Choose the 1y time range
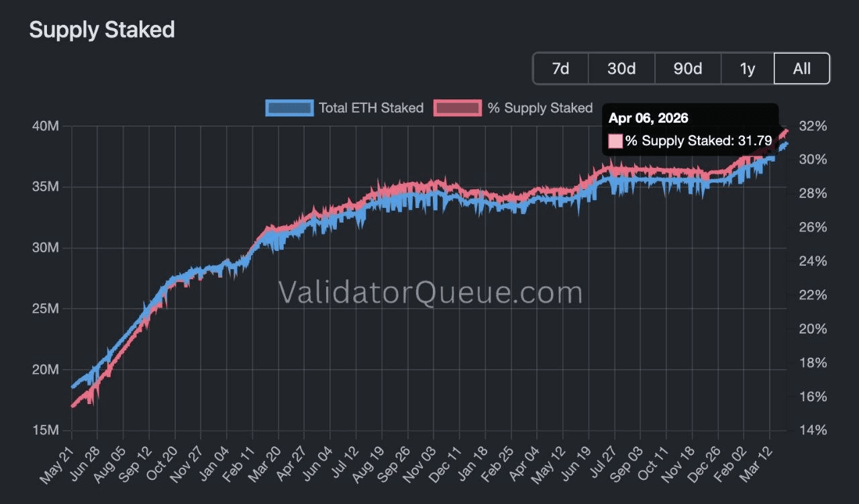The image size is (859, 504). click(747, 68)
